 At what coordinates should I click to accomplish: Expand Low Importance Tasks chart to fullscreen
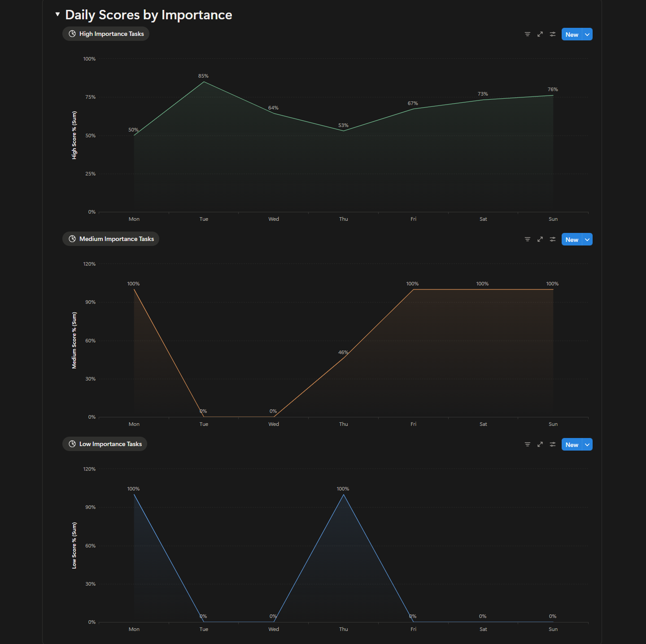click(540, 444)
